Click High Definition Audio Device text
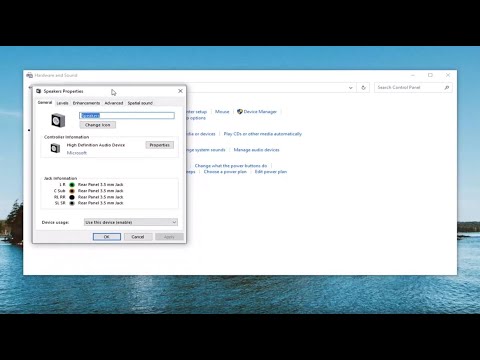This screenshot has width=480, height=360. tap(96, 145)
